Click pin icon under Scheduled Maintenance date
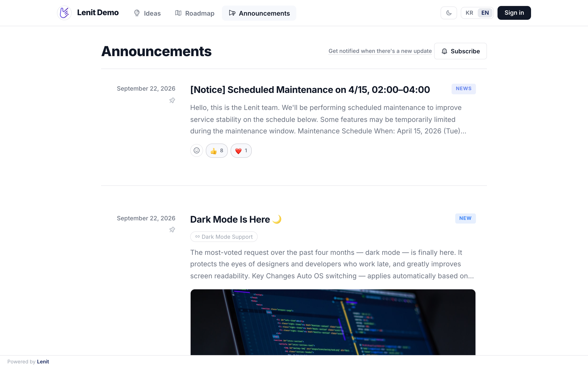 pyautogui.click(x=172, y=100)
